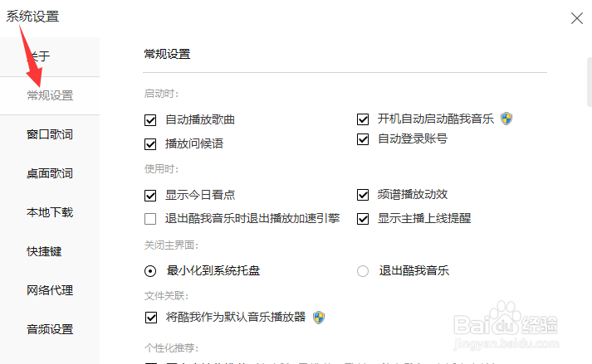The width and height of the screenshot is (592, 364).
Task: Switch to 桌面歌词 settings
Action: coord(50,173)
